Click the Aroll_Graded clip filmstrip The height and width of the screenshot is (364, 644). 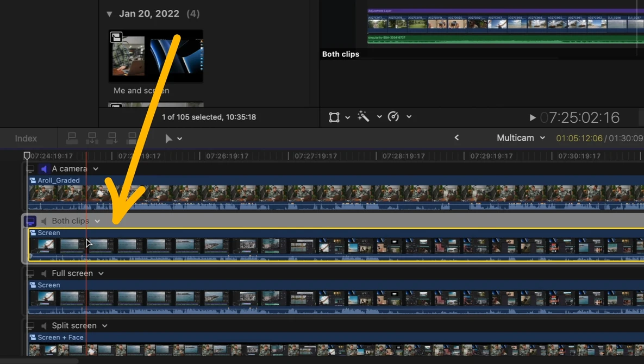pyautogui.click(x=335, y=193)
